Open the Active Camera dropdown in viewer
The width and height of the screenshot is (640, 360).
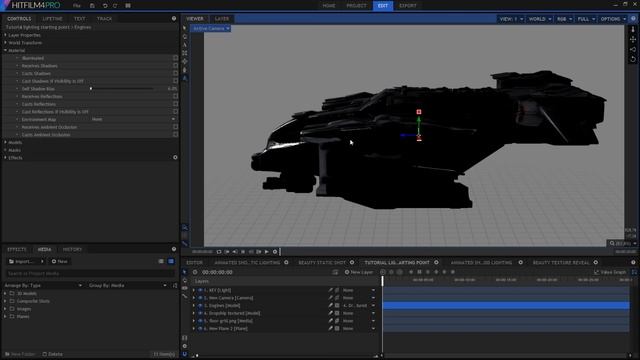tap(211, 29)
